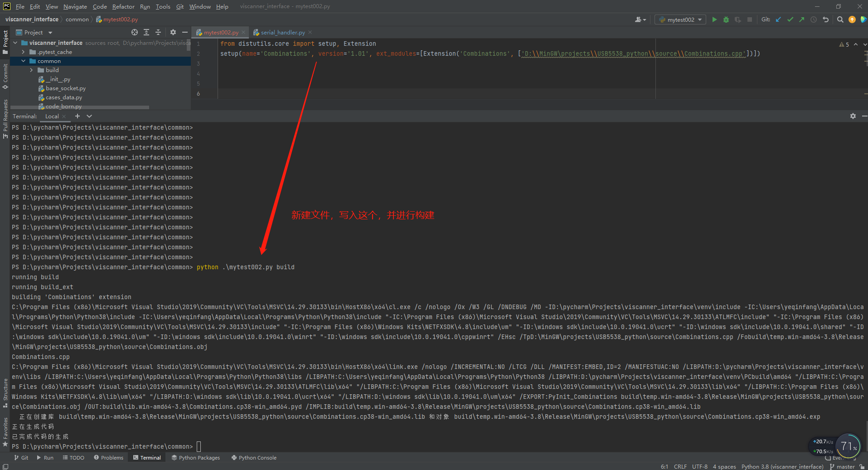The height and width of the screenshot is (470, 868).
Task: Commit changes via the green checkmark icon
Action: pyautogui.click(x=790, y=19)
